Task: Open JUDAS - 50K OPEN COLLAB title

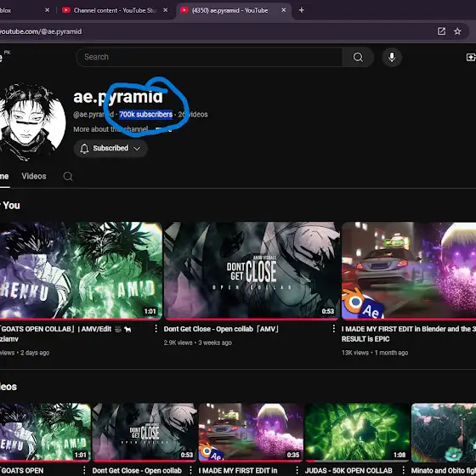Action: (x=348, y=471)
